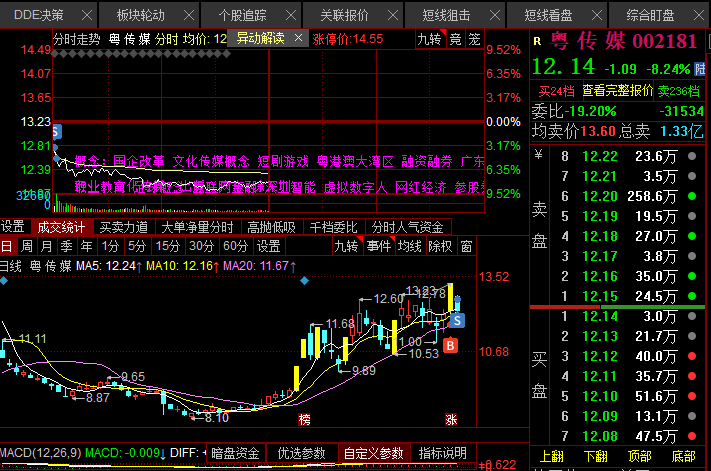Switch K-line to 15分 period
This screenshot has width=711, height=471.
click(x=167, y=246)
